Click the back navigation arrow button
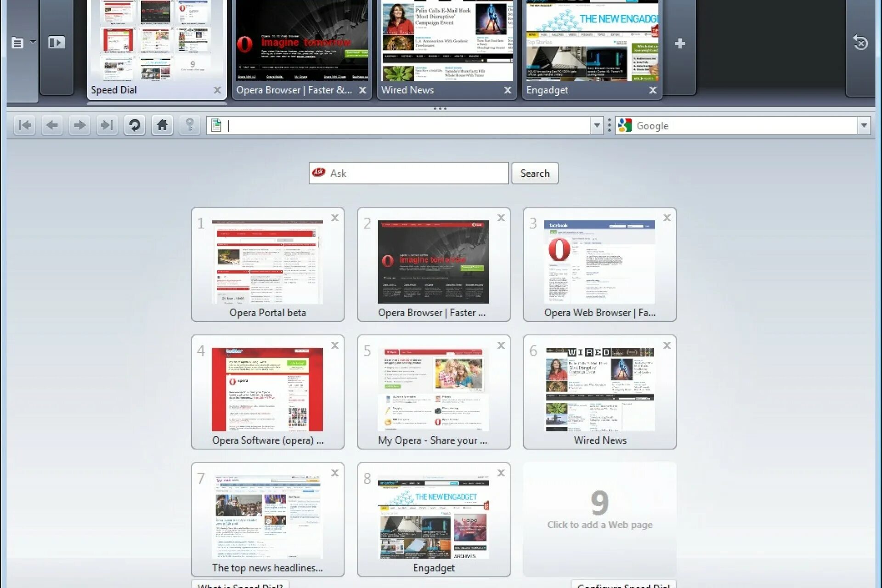 [52, 125]
